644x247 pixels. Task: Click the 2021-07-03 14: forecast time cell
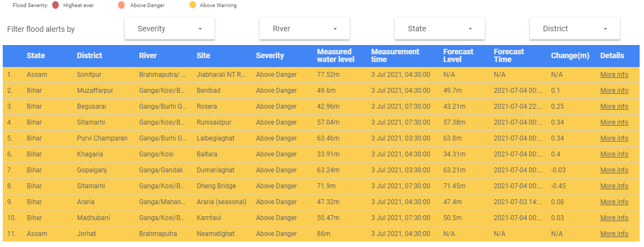518,202
